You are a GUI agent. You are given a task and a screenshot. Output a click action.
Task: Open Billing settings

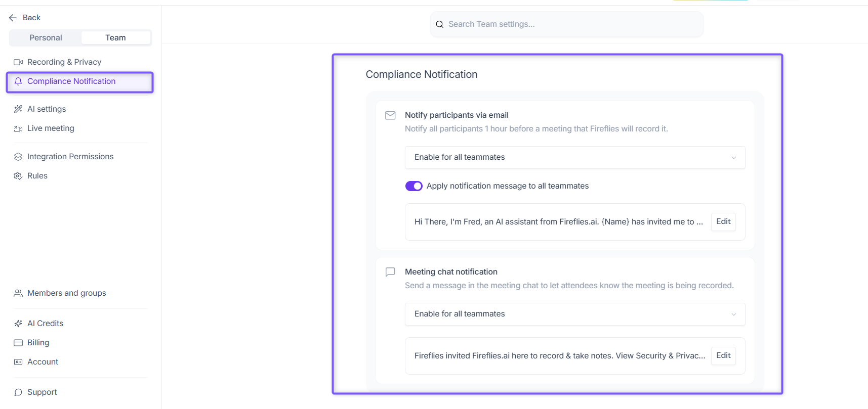[38, 343]
